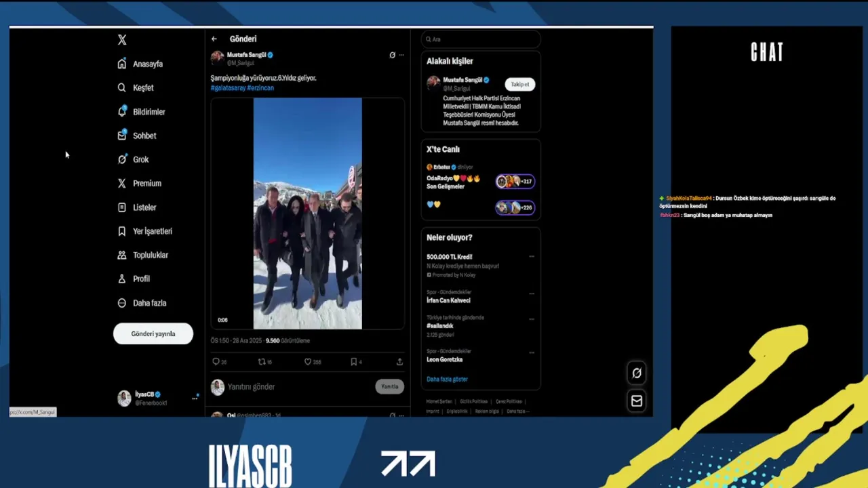
Task: Click Gönderi yayınla post button
Action: pos(153,333)
